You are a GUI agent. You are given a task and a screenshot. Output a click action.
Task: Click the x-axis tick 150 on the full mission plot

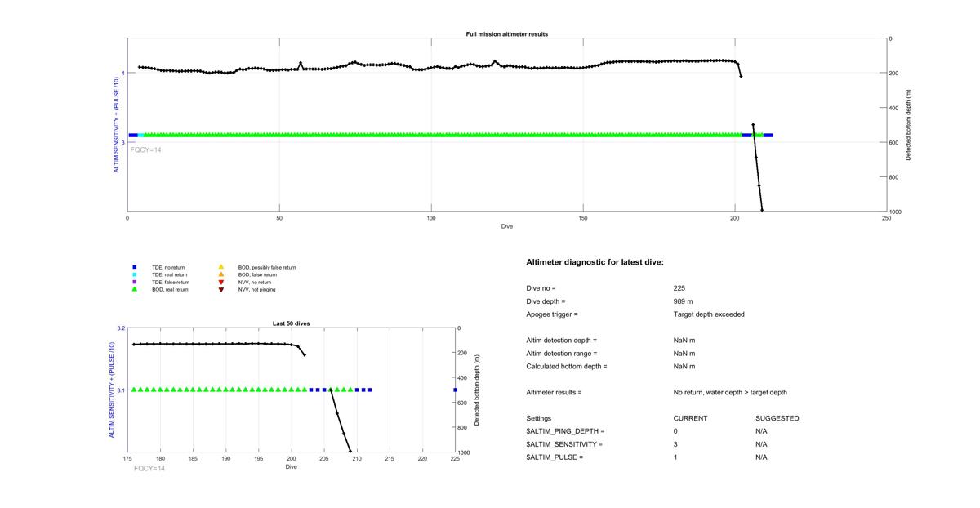pyautogui.click(x=583, y=218)
